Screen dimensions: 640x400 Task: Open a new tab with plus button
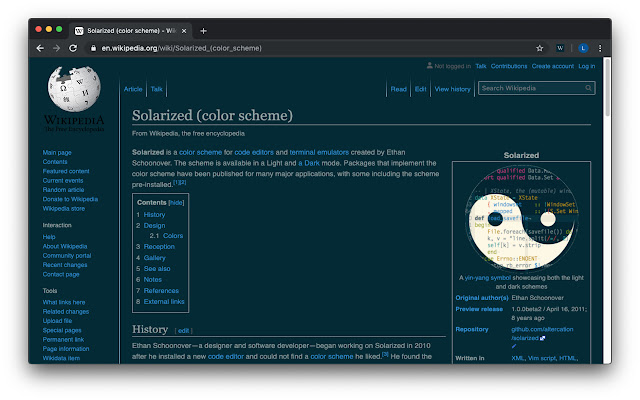coord(203,31)
